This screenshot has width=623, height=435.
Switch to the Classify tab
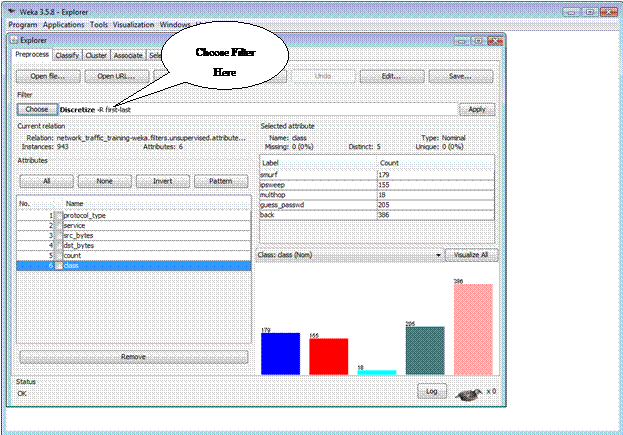(x=67, y=56)
